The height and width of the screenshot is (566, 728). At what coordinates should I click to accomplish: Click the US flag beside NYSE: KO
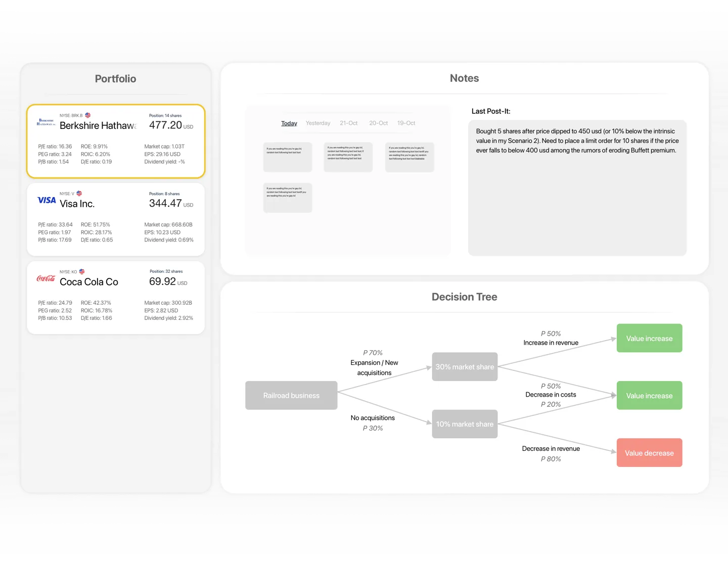point(82,271)
